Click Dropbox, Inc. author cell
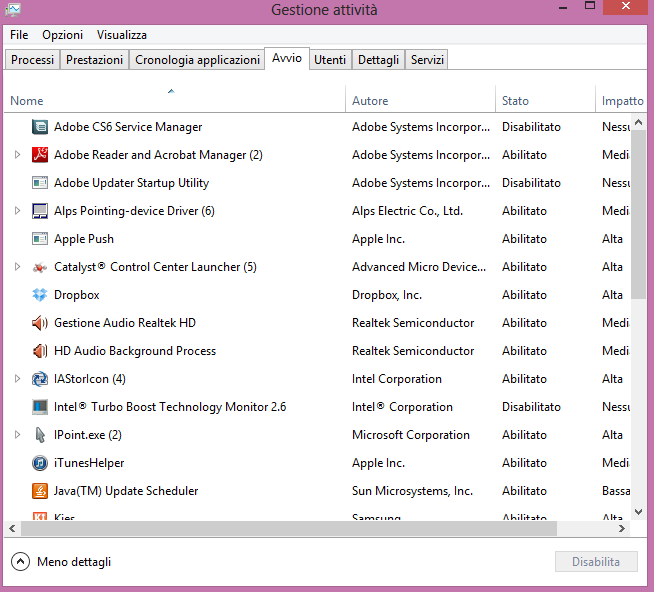 [387, 295]
